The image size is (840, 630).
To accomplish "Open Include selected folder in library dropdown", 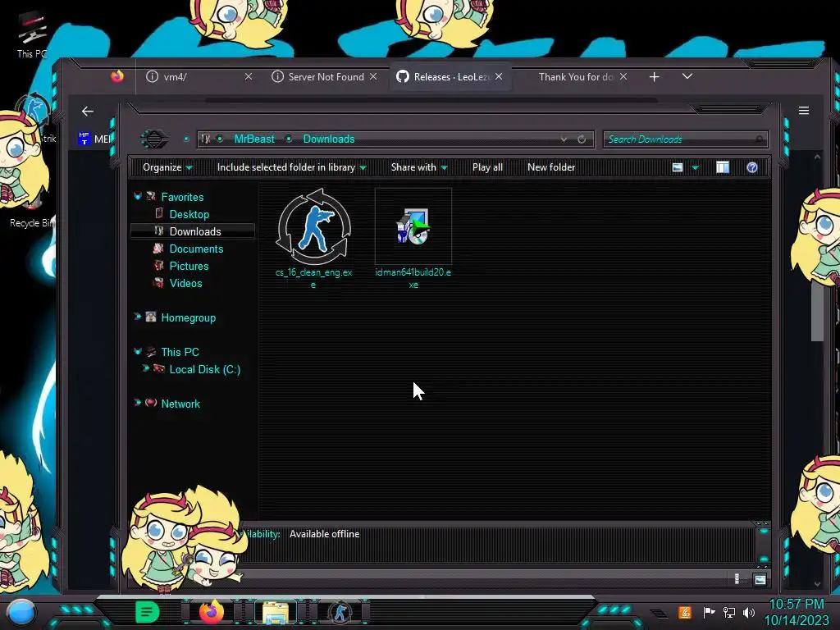I will point(291,167).
